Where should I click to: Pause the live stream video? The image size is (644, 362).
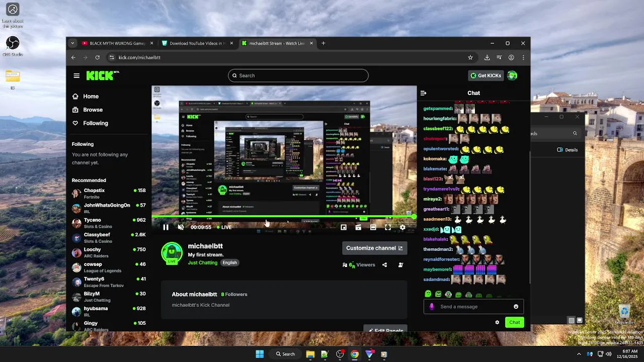166,227
